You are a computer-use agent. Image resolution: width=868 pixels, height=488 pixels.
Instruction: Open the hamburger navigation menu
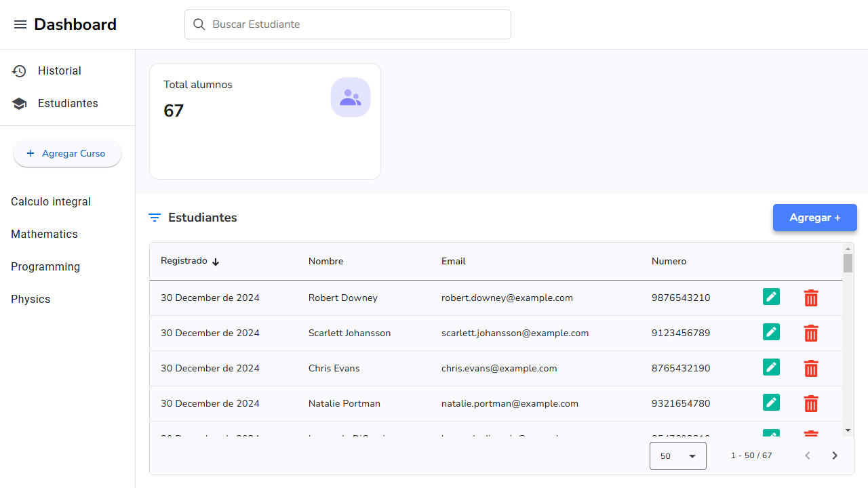point(20,24)
